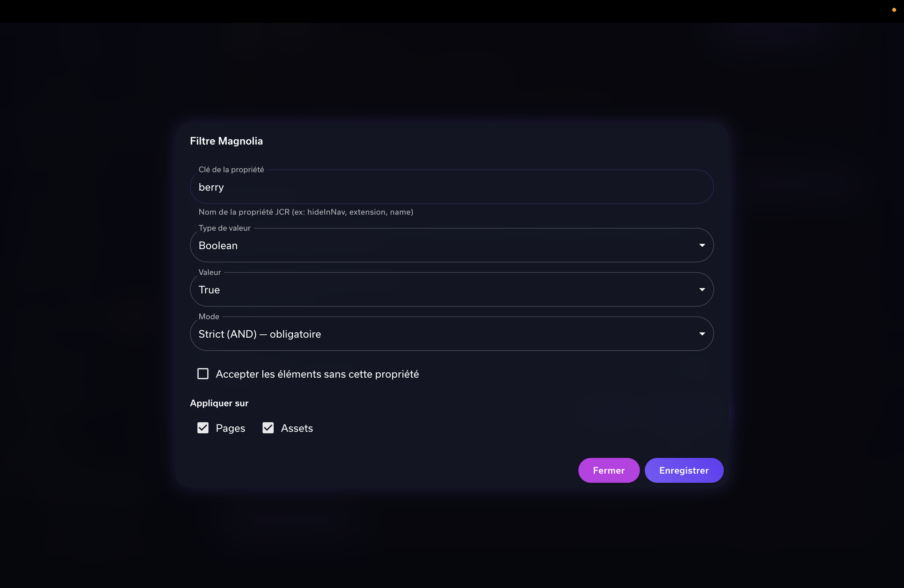Expand the Mode dropdown set to Strict (AND)
This screenshot has height=588, width=904.
451,334
